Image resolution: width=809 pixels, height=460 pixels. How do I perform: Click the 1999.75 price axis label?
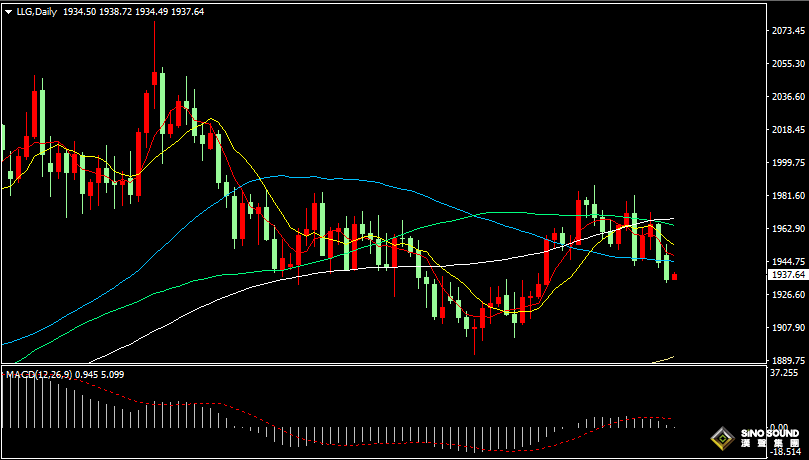pyautogui.click(x=789, y=163)
